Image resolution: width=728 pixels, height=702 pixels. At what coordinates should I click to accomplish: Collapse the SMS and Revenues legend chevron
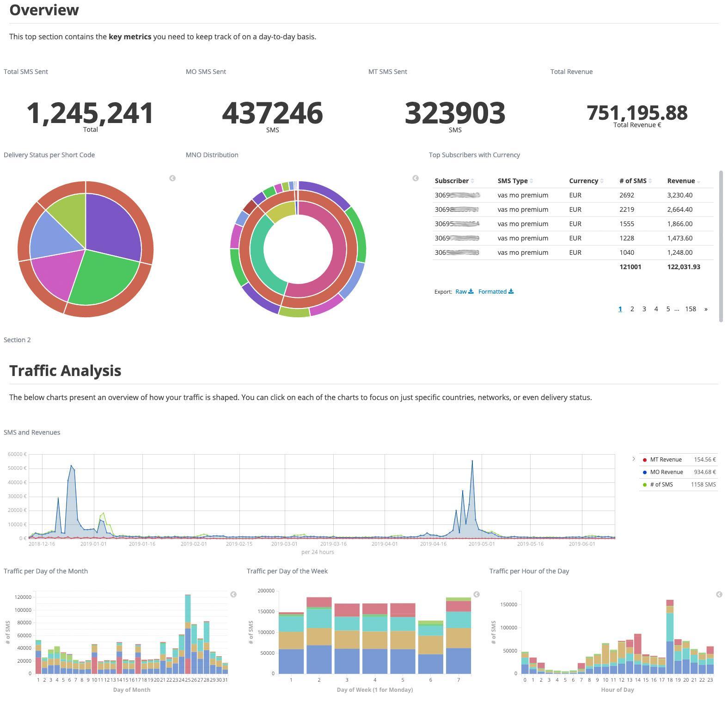[634, 459]
